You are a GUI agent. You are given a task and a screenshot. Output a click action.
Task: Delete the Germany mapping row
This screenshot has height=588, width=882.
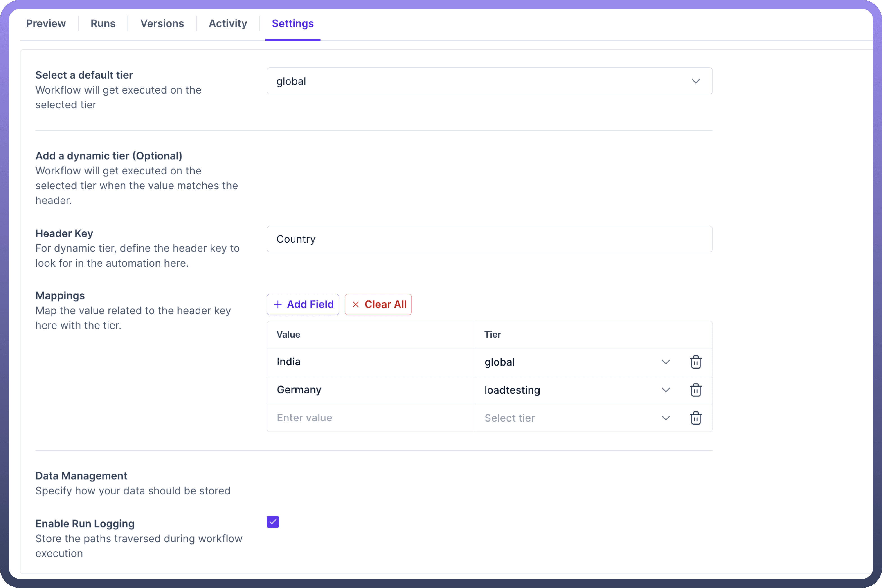click(x=695, y=390)
